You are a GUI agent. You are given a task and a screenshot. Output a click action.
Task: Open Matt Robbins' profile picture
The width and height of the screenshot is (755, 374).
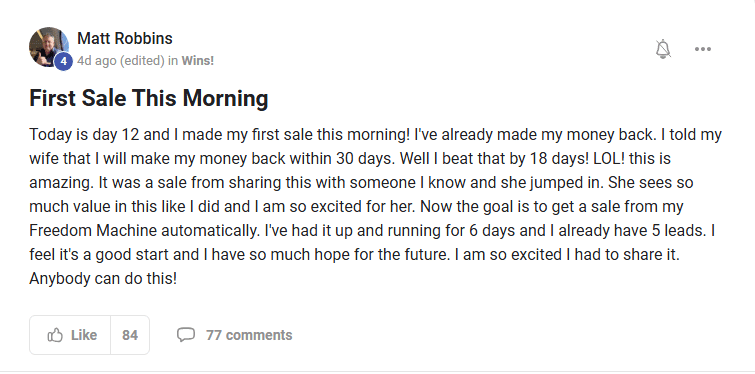pos(49,47)
